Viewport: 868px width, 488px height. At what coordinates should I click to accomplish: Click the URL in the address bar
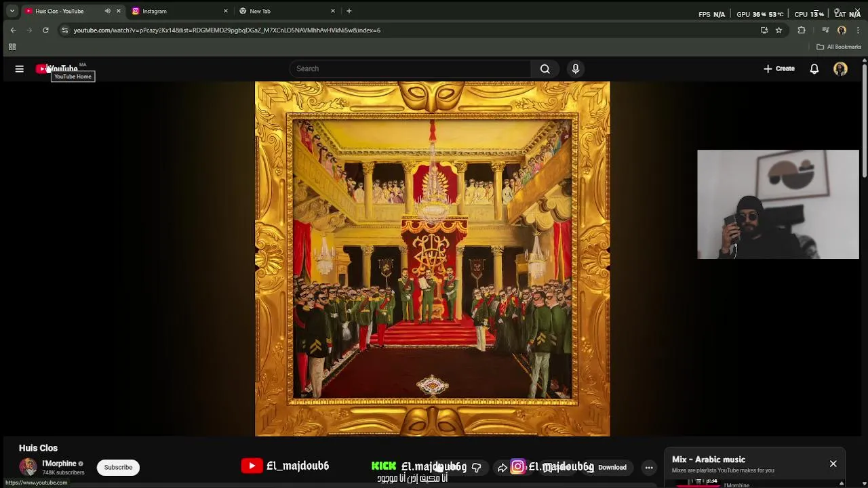coord(226,30)
